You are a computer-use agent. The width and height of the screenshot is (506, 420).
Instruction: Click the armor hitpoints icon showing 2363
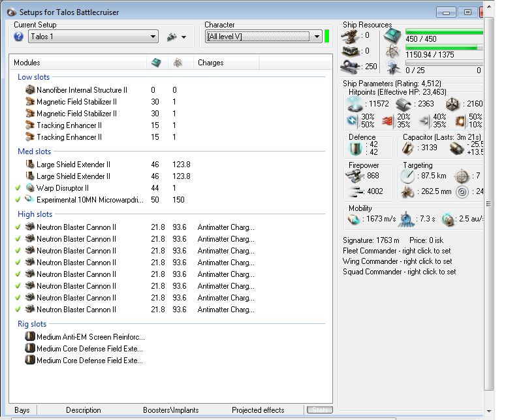[x=403, y=104]
